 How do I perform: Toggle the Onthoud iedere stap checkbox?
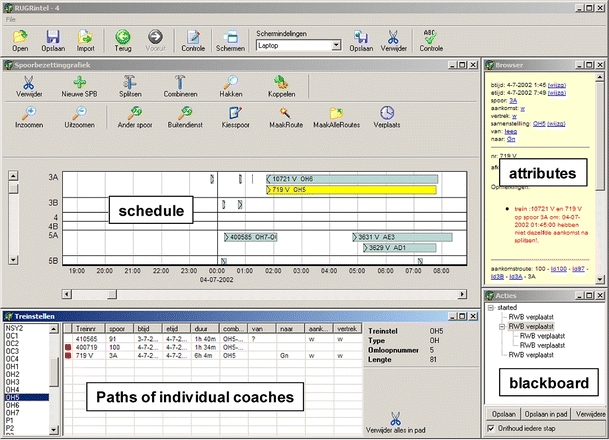point(491,428)
